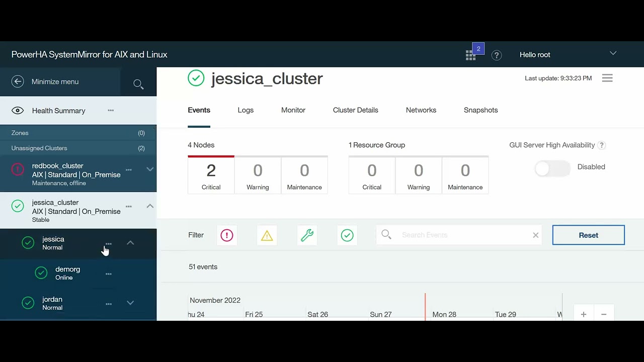Open demorg resource group three-dot menu

[109, 274]
